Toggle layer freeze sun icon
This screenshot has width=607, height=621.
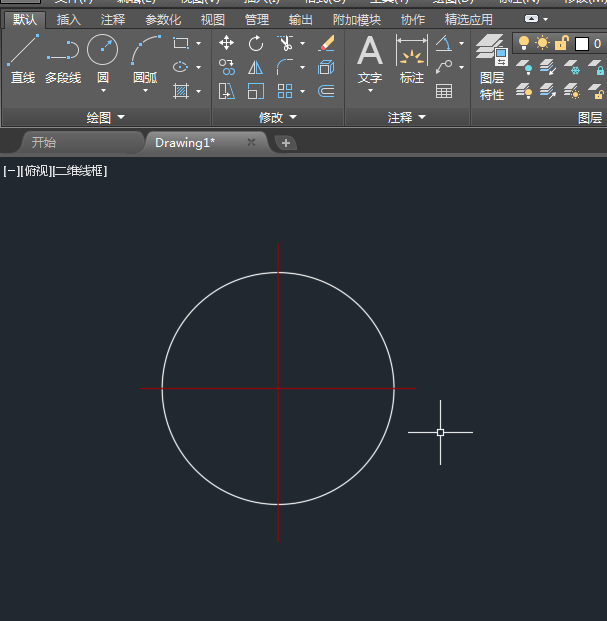543,43
